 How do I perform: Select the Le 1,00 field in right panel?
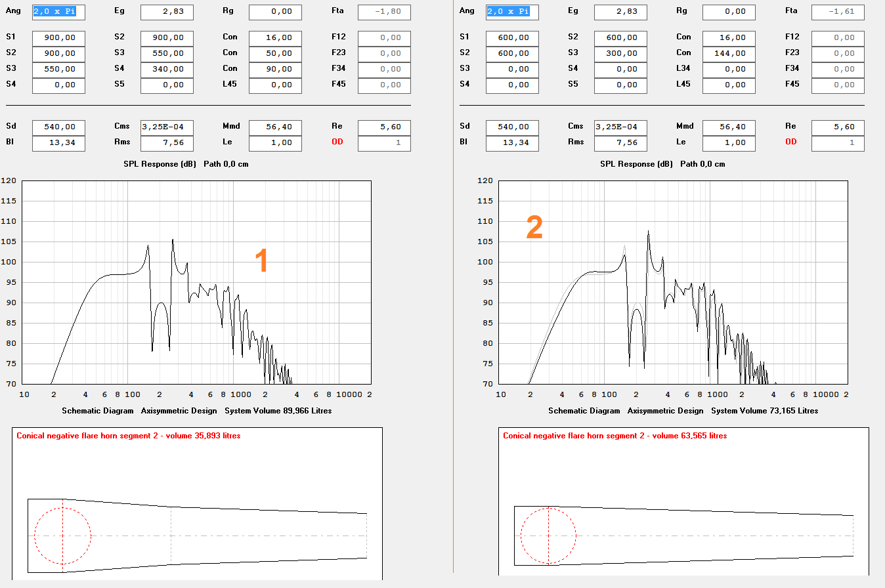(x=729, y=143)
